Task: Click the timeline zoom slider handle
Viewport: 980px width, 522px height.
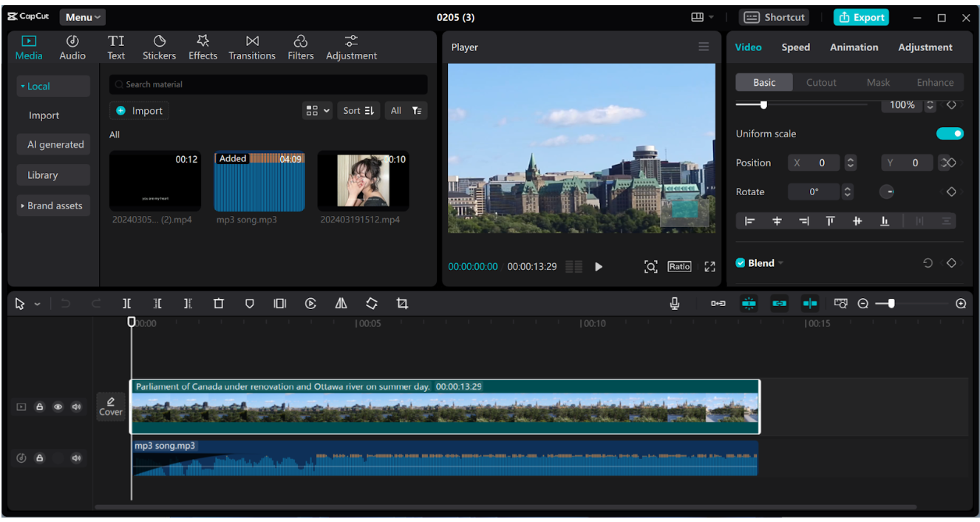Action: [891, 304]
